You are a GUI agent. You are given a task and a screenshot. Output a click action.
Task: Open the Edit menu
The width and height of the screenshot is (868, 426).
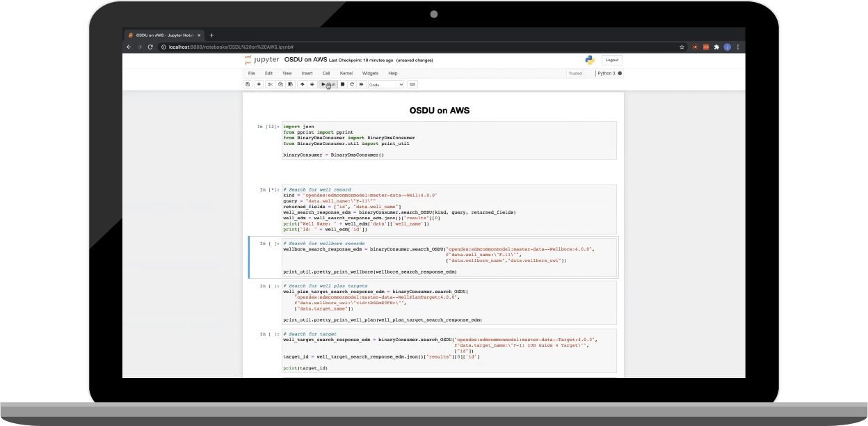[x=268, y=73]
